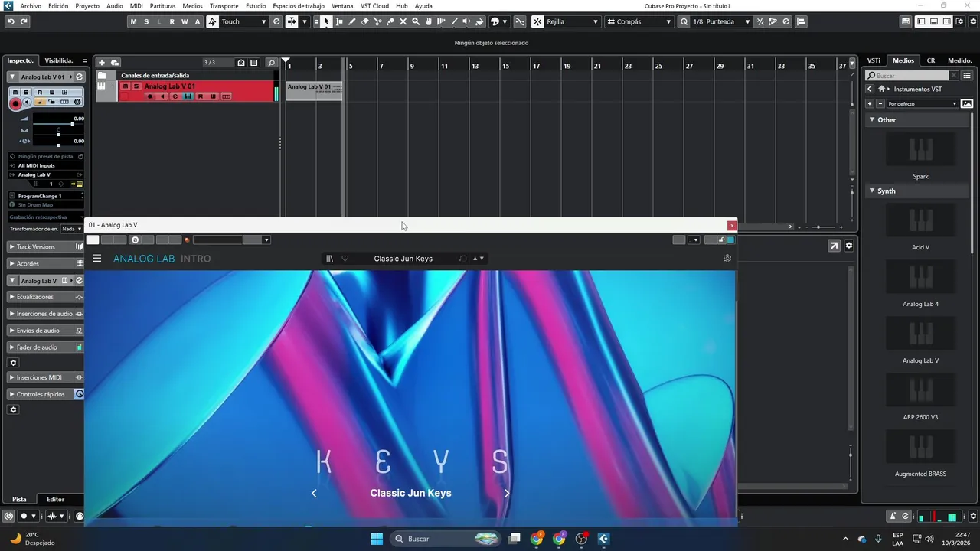The image size is (980, 551).
Task: Open the Espacios de trabajo menu
Action: pyautogui.click(x=299, y=5)
